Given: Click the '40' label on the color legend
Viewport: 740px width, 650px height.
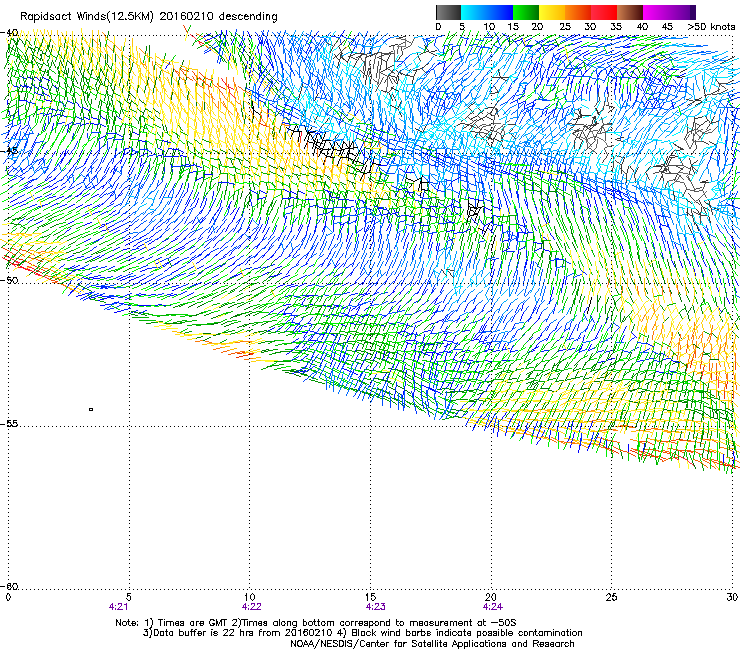Looking at the screenshot, I should tap(642, 27).
